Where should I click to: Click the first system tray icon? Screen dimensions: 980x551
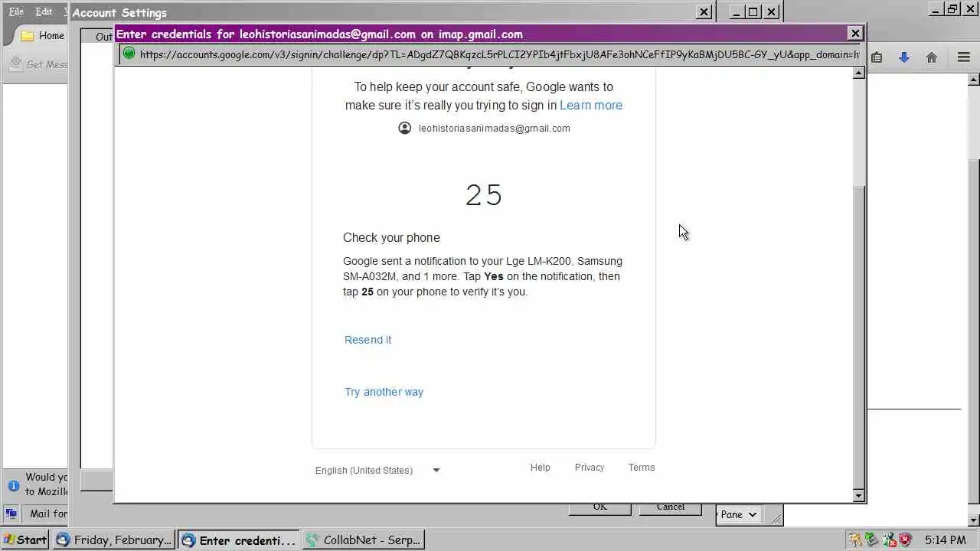click(854, 540)
